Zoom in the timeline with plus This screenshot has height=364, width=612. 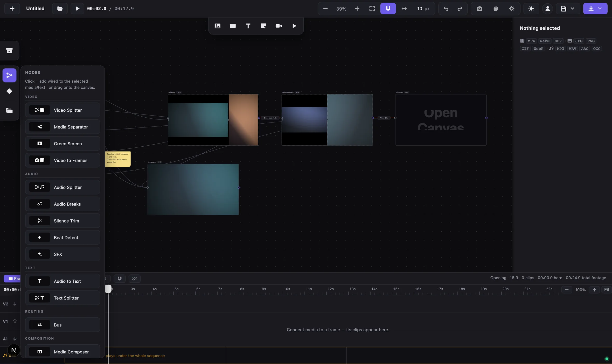pyautogui.click(x=594, y=290)
